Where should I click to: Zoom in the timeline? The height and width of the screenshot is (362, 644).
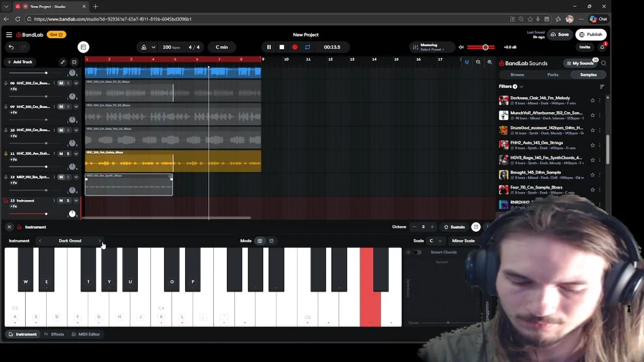(x=490, y=62)
